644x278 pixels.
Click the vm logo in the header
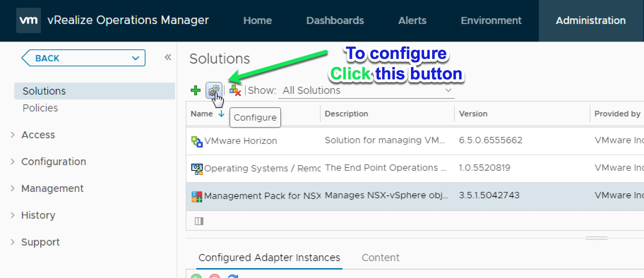coord(29,20)
